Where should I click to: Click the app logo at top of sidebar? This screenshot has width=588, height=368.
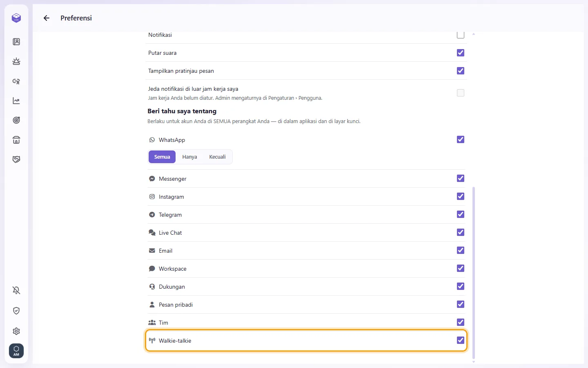16,18
